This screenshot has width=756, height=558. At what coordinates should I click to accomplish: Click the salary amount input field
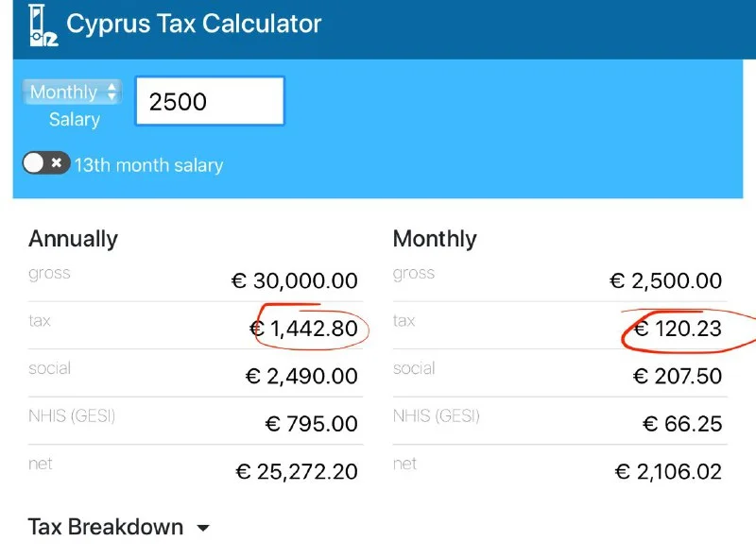point(210,102)
